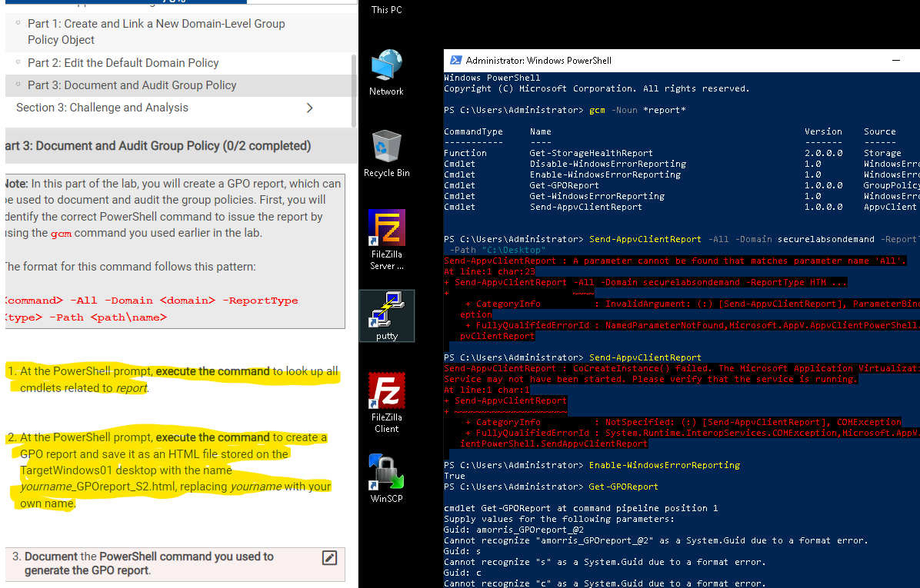Click the PowerShell prompt line
The image size is (920, 588).
[538, 487]
